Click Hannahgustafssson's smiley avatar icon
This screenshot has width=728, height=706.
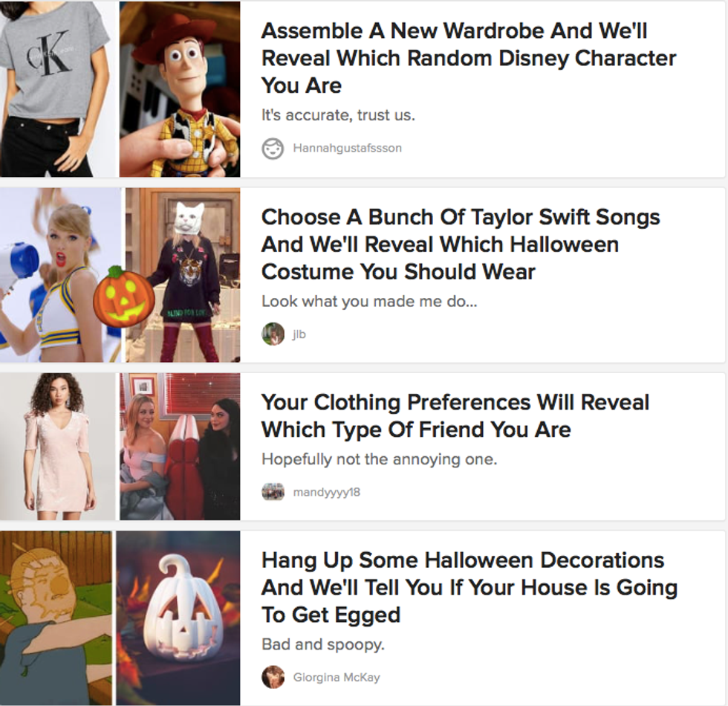[x=273, y=149]
